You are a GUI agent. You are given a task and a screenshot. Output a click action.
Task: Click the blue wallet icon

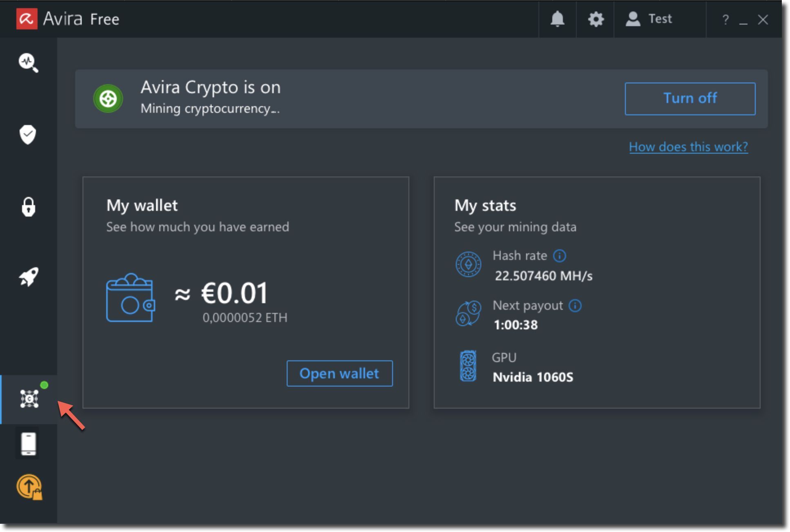[130, 297]
